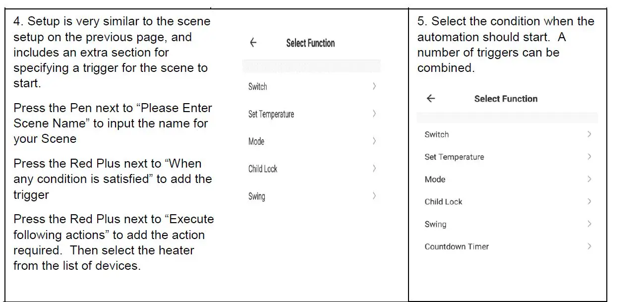Expand Swing chevron in right list
Image resolution: width=644 pixels, height=302 pixels.
click(589, 224)
